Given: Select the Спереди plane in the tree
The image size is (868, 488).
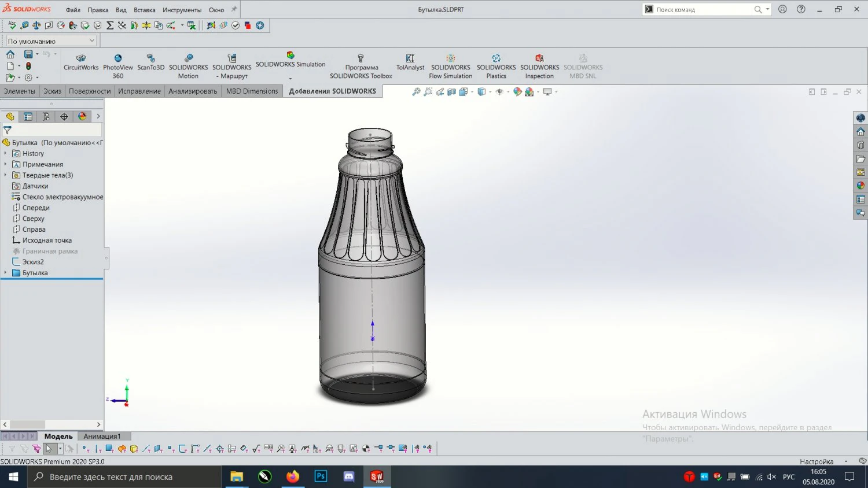Looking at the screenshot, I should click(31, 208).
